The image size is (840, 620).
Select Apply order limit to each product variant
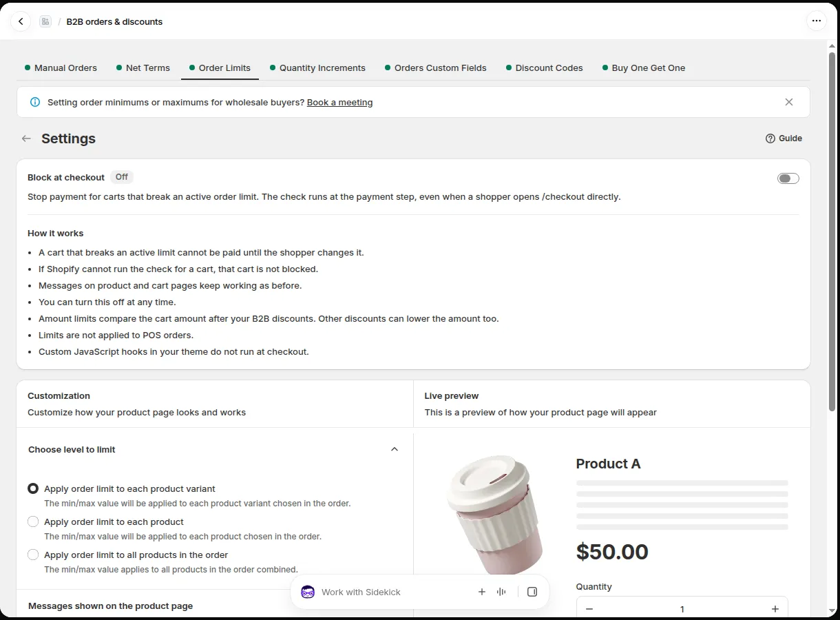[x=33, y=488]
